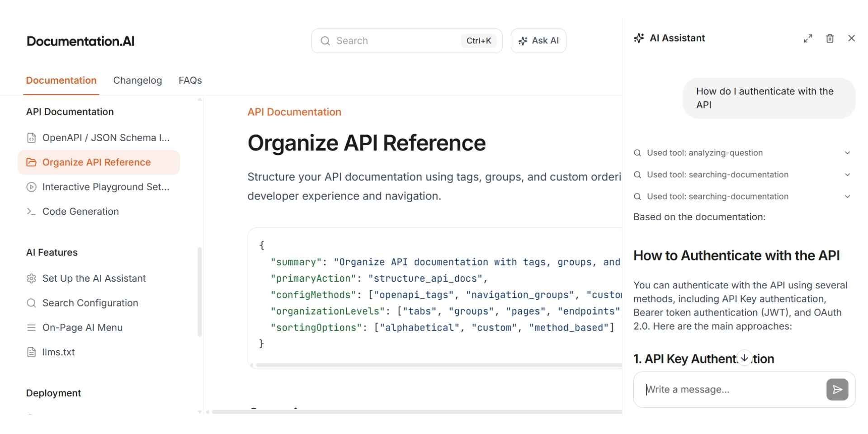Jump to latest message via down-arrow button

click(744, 358)
